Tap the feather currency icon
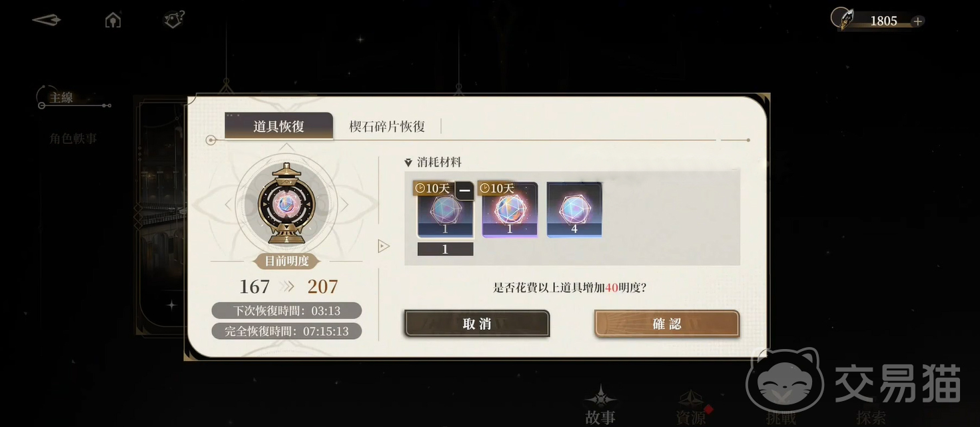 click(844, 19)
